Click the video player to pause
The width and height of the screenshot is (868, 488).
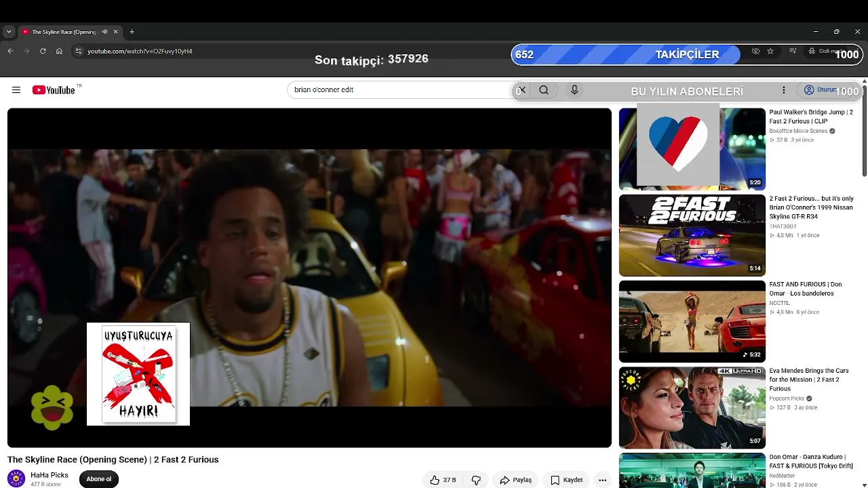[309, 278]
